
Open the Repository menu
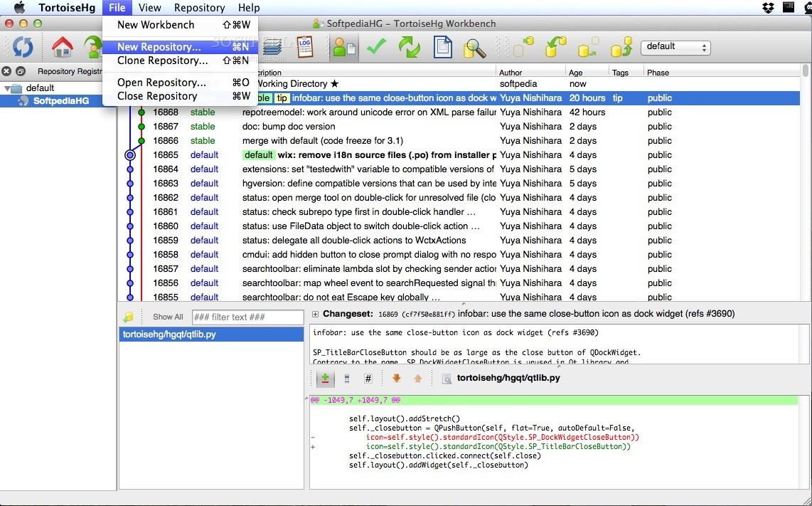point(199,8)
